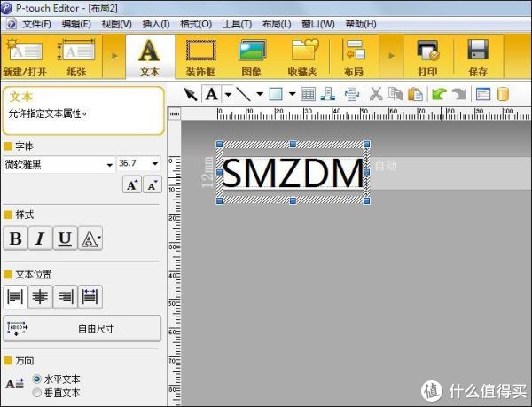
Task: Click the 自动 auto length label
Action: 386,166
